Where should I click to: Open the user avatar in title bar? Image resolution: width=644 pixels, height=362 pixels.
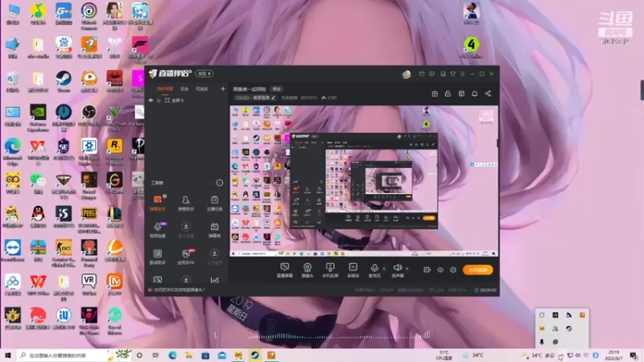[407, 74]
